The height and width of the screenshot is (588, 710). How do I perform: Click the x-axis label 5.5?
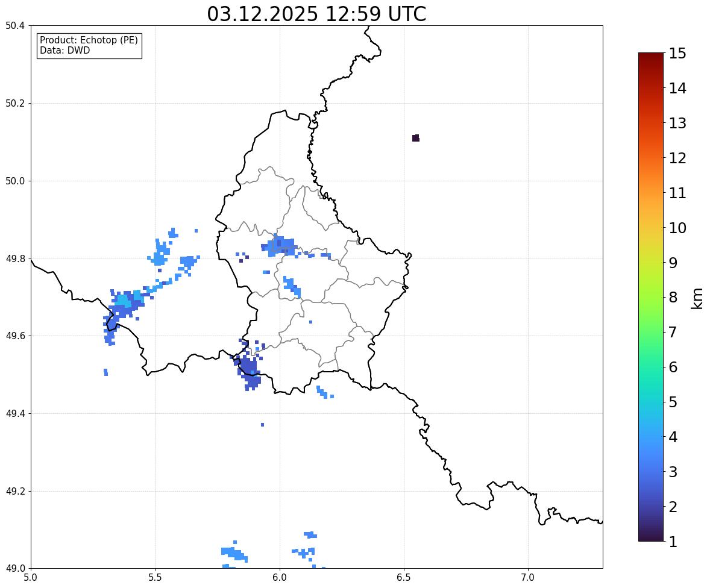click(x=155, y=578)
